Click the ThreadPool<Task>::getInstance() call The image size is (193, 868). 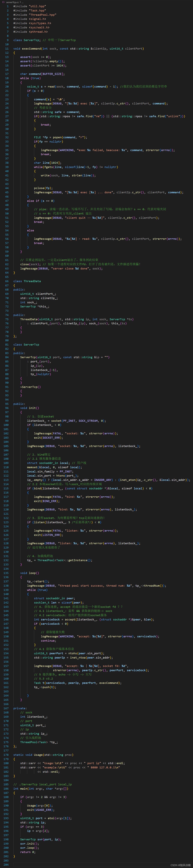tap(65, 560)
